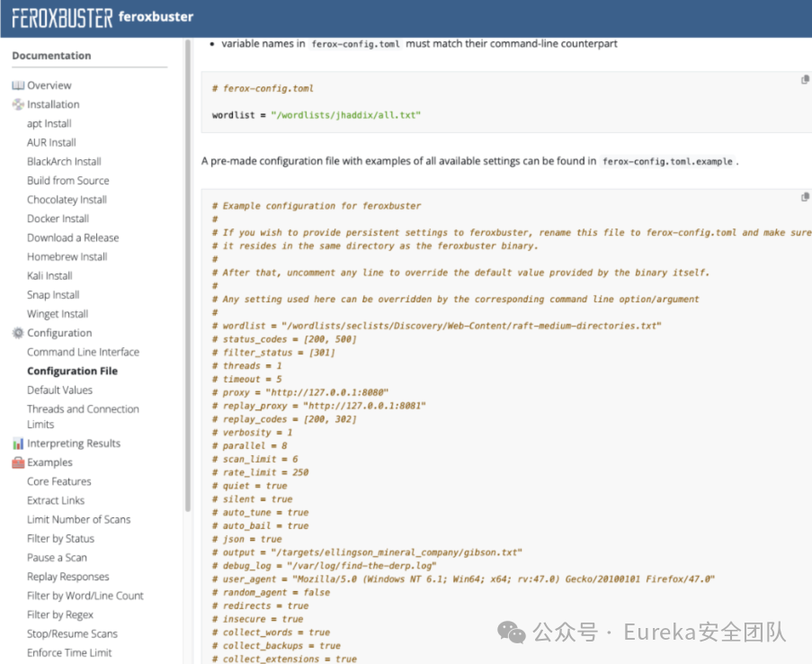Click the '# verbosity = 1' line

[252, 433]
